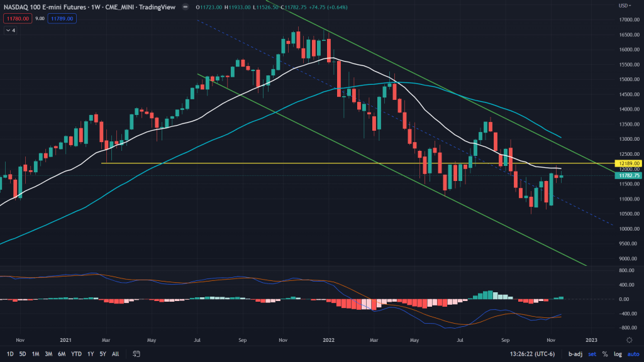
Task: Click the blue buy price 11789.00 box
Action: click(62, 19)
